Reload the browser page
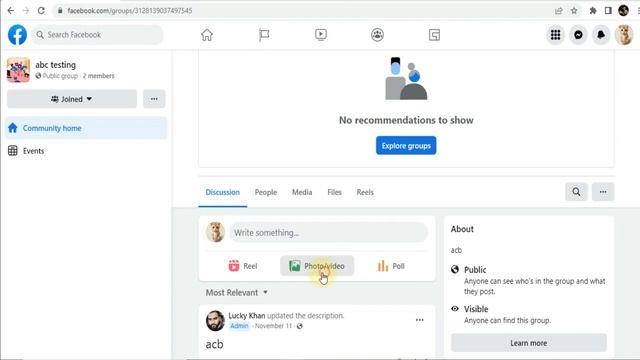The height and width of the screenshot is (360, 640). (41, 11)
